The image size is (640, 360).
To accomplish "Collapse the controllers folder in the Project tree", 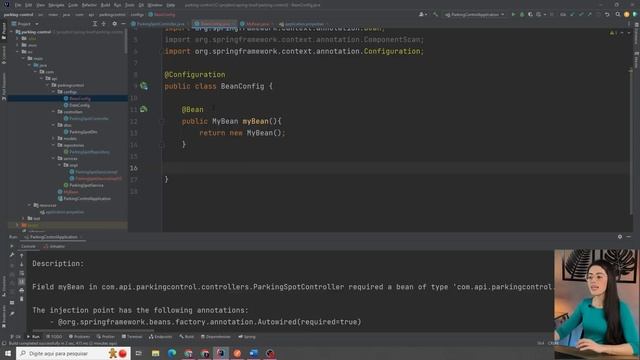I will [53, 112].
